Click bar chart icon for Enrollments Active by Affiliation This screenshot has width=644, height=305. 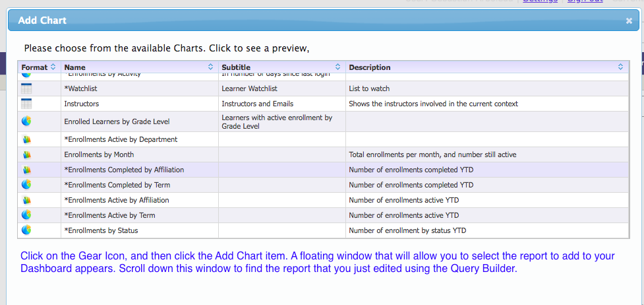26,200
